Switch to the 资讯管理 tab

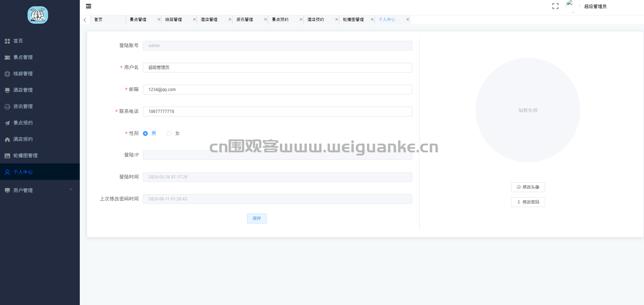click(x=245, y=20)
